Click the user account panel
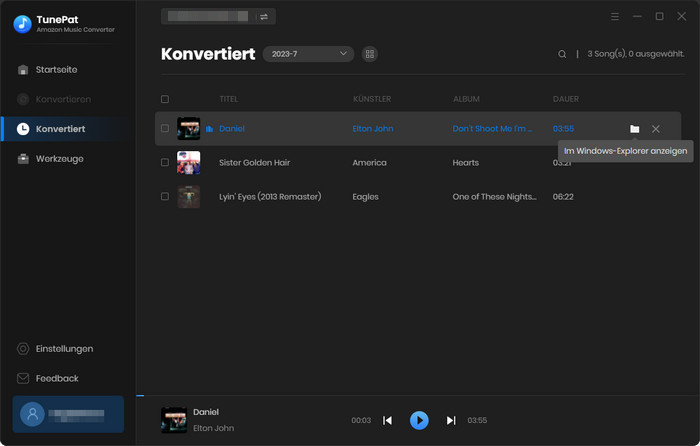Image resolution: width=700 pixels, height=446 pixels. tap(68, 414)
